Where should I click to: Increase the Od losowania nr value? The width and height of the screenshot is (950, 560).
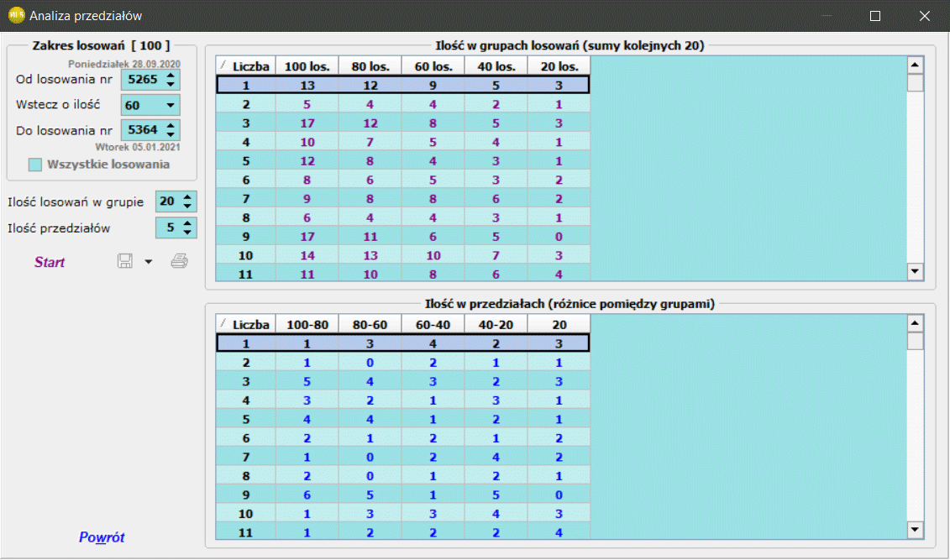pos(171,75)
